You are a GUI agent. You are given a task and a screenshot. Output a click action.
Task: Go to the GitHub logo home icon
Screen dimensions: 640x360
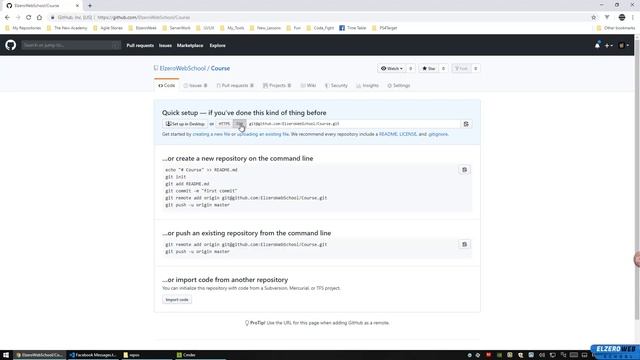tap(11, 45)
